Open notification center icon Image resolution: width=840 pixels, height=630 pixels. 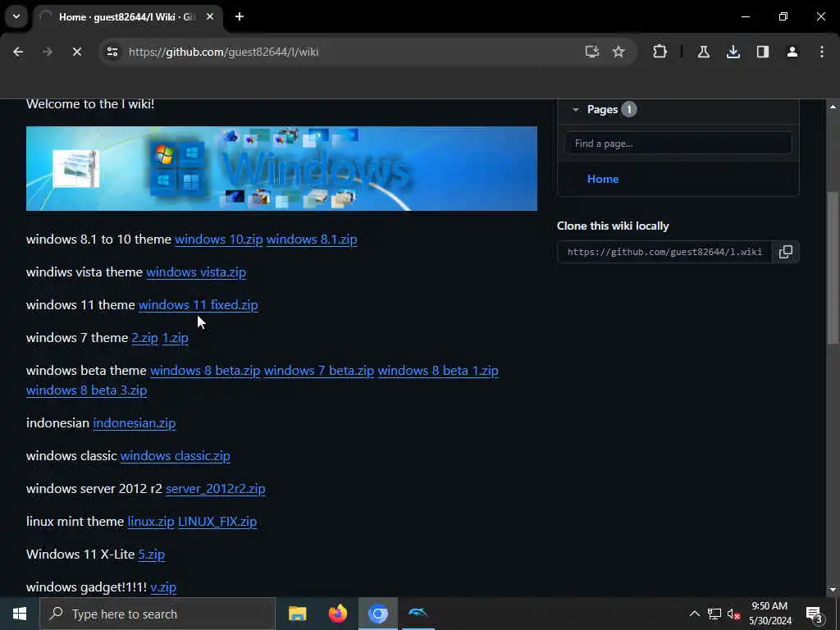click(x=815, y=614)
